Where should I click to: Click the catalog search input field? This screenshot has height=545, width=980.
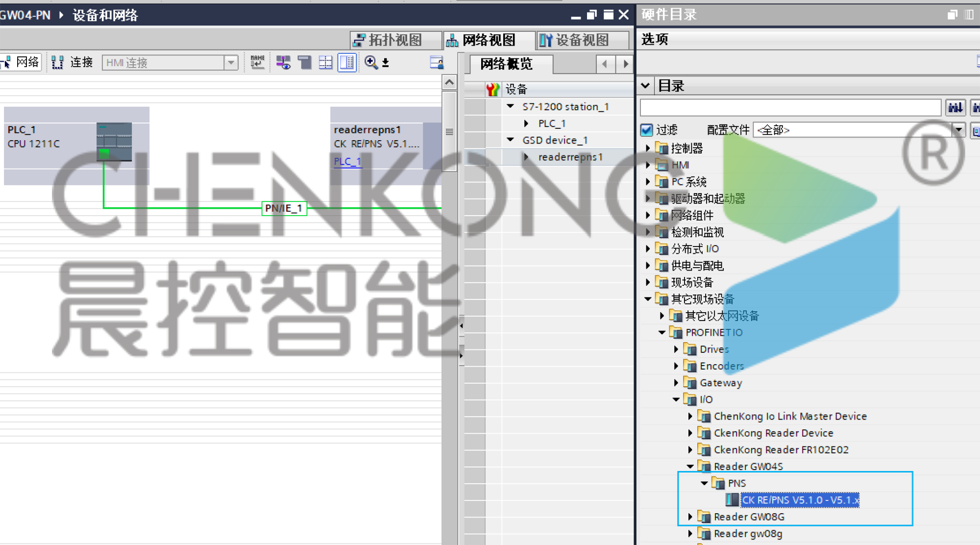point(789,107)
